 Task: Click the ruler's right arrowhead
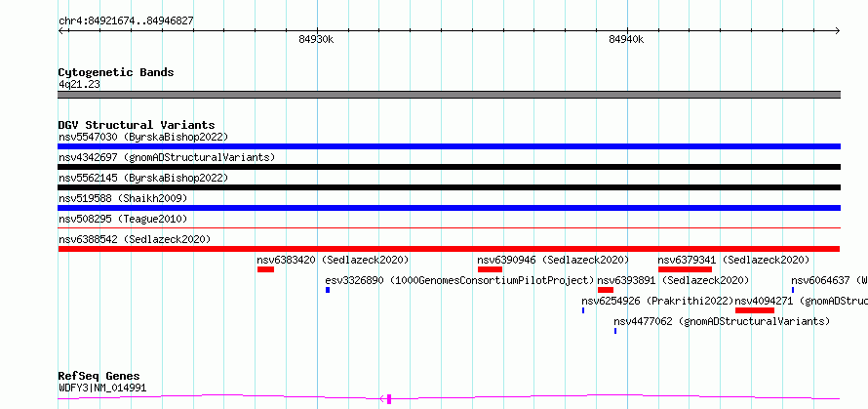(838, 30)
